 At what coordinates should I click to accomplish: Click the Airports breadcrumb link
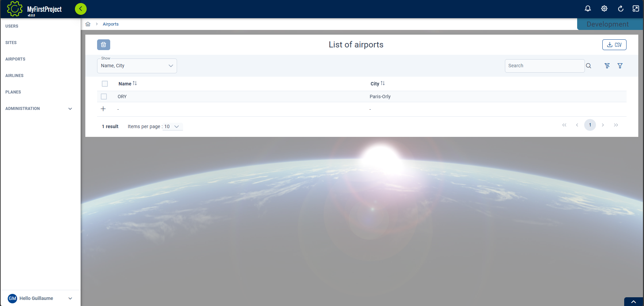coord(111,24)
